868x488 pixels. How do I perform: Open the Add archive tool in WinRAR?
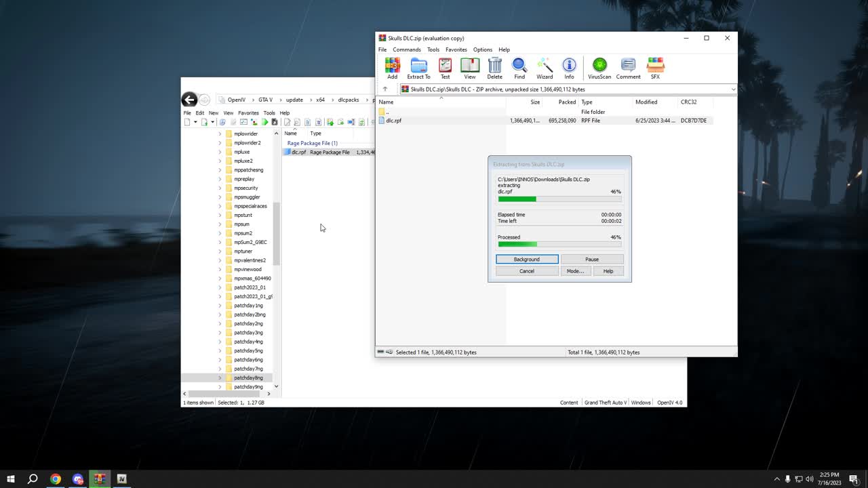click(392, 68)
